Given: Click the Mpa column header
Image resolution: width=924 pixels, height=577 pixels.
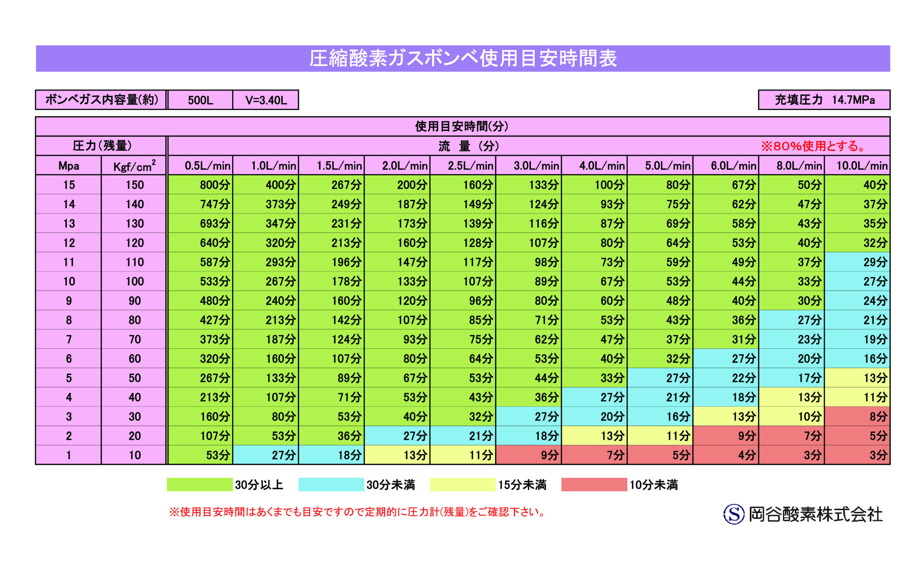Looking at the screenshot, I should click(x=69, y=166).
